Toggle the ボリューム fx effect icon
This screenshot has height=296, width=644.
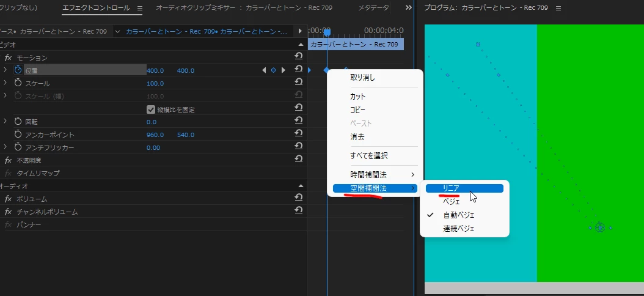coord(8,199)
